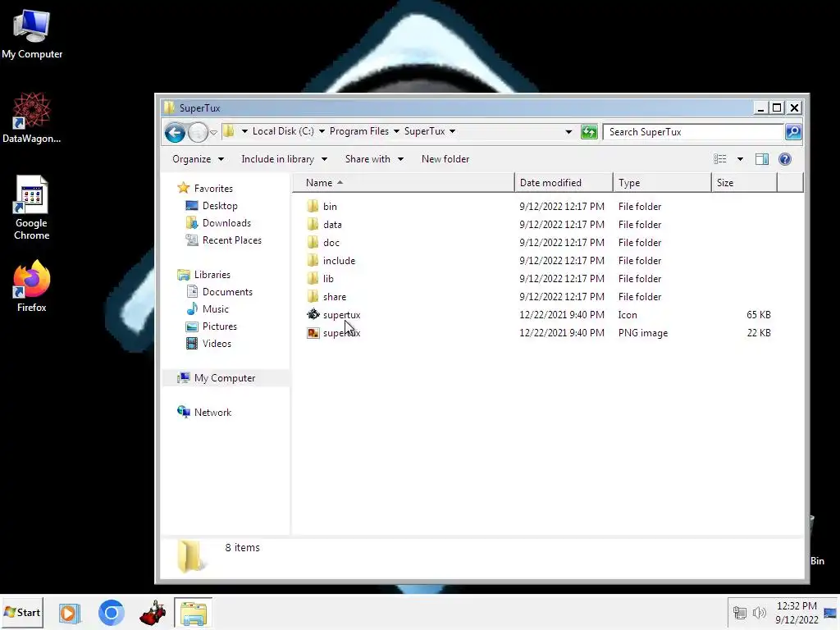Click the search magnifier button
Viewport: 840px width, 630px height.
click(x=793, y=132)
